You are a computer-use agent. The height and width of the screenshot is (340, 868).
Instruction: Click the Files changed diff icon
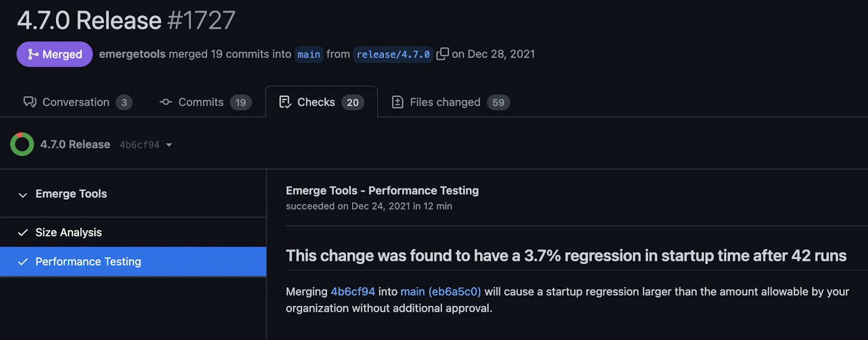[398, 101]
